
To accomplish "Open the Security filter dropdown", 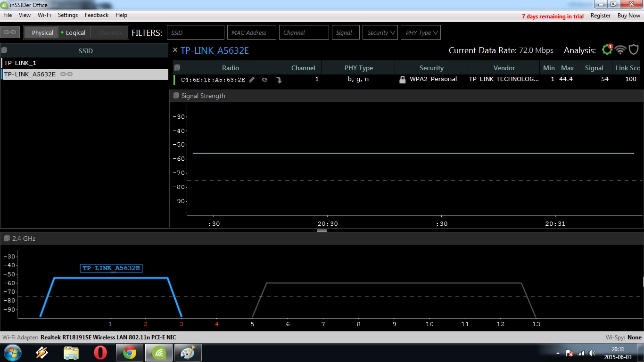I will point(380,33).
